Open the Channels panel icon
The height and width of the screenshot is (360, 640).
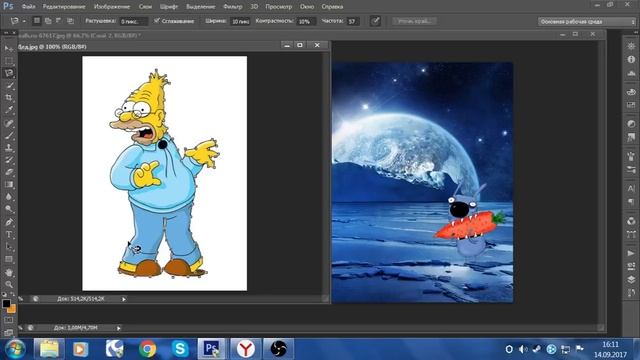[631, 221]
